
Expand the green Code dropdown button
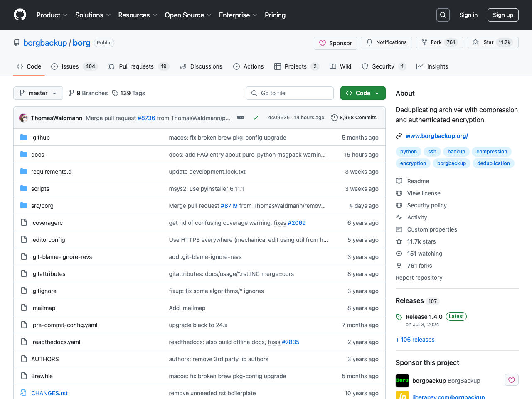363,93
